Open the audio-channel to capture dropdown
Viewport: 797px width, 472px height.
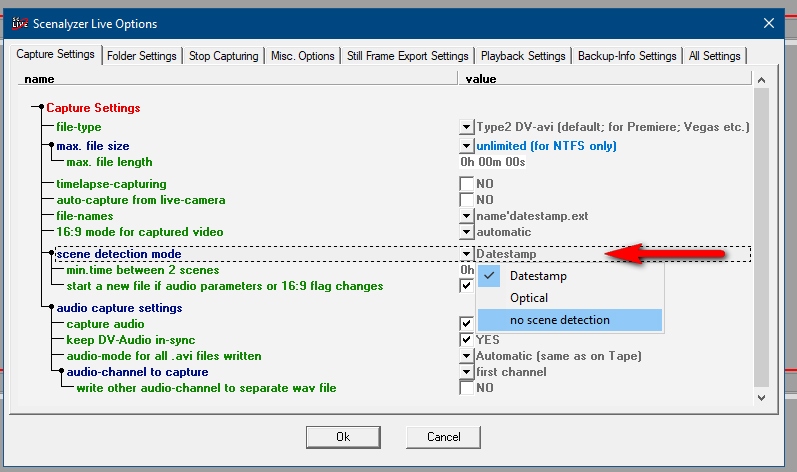pyautogui.click(x=466, y=372)
